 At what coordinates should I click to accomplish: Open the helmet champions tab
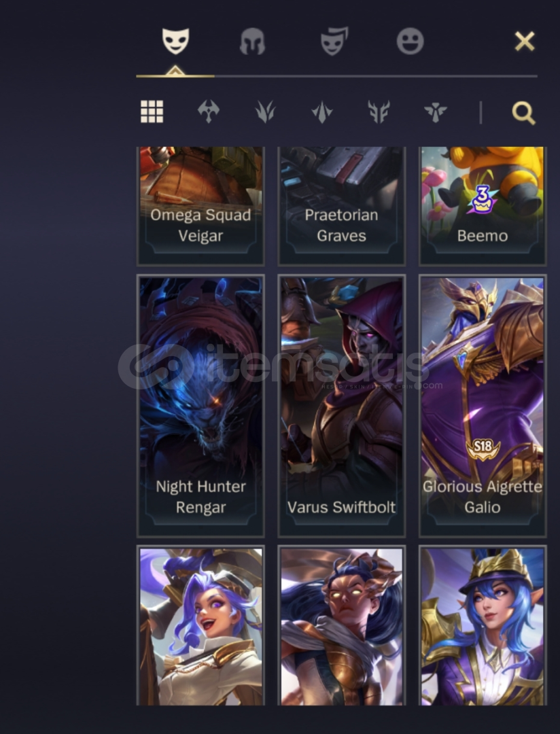[252, 41]
